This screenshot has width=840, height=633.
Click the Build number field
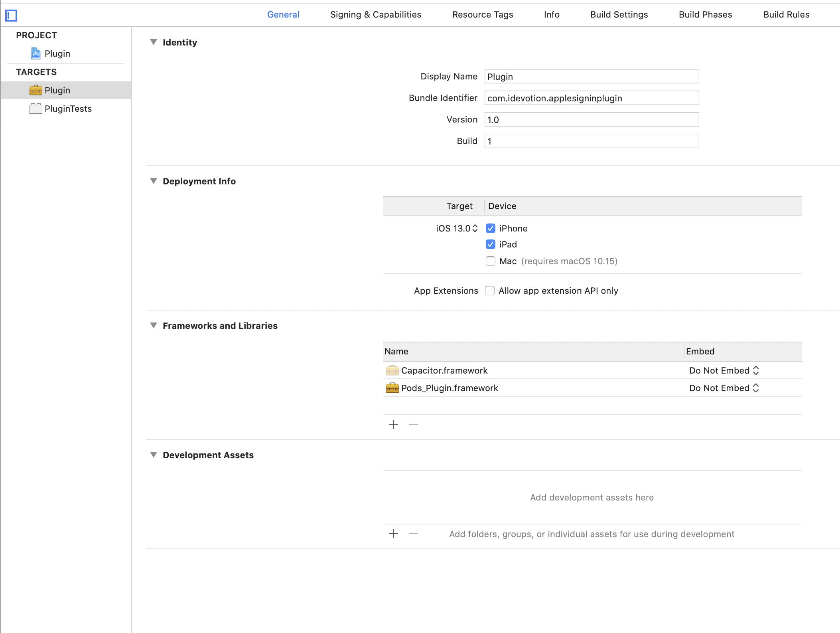click(592, 141)
